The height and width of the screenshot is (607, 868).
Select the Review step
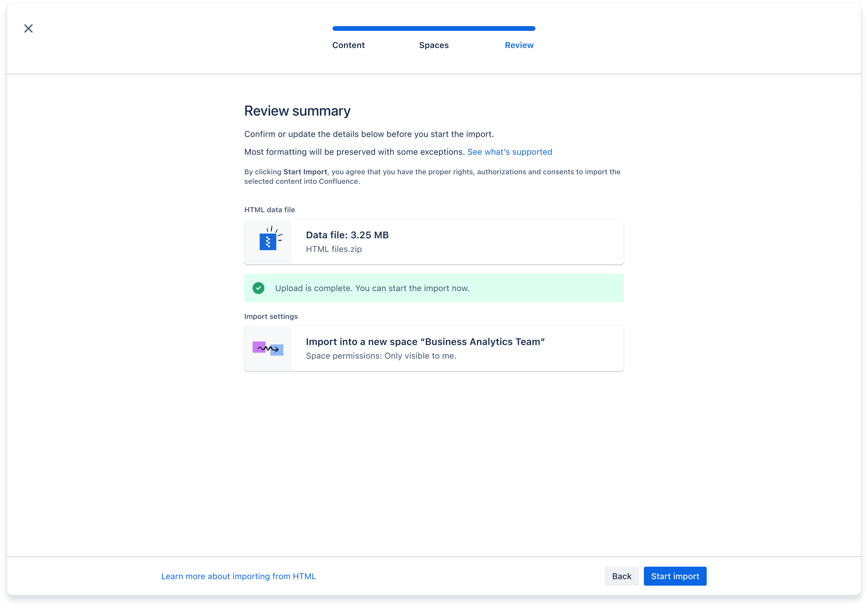tap(519, 45)
